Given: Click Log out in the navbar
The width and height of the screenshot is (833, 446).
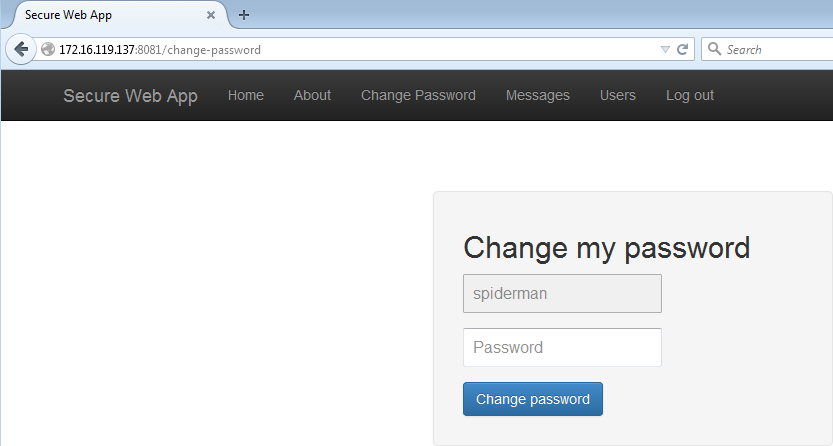Looking at the screenshot, I should (690, 96).
